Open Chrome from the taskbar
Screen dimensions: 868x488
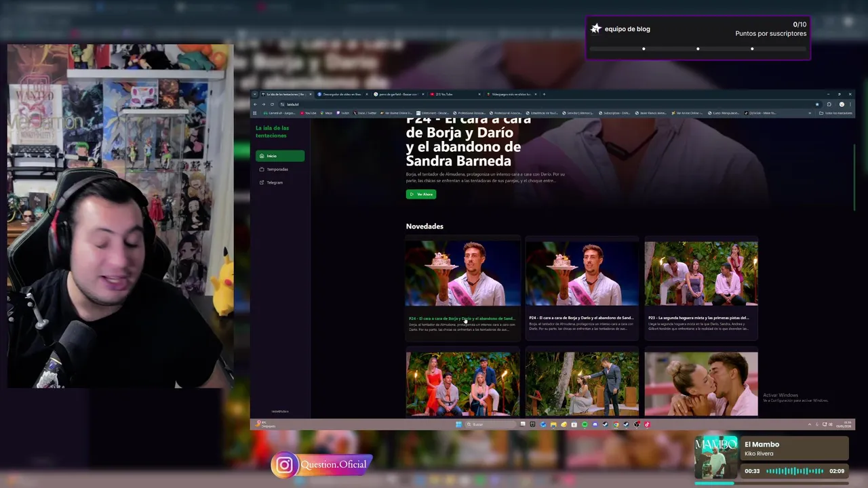pyautogui.click(x=616, y=424)
